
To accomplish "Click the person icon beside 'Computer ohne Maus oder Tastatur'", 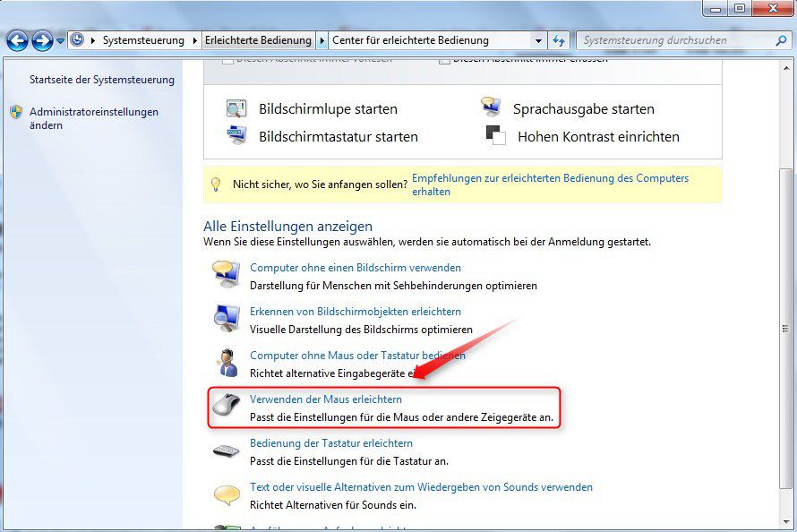I will (x=227, y=362).
